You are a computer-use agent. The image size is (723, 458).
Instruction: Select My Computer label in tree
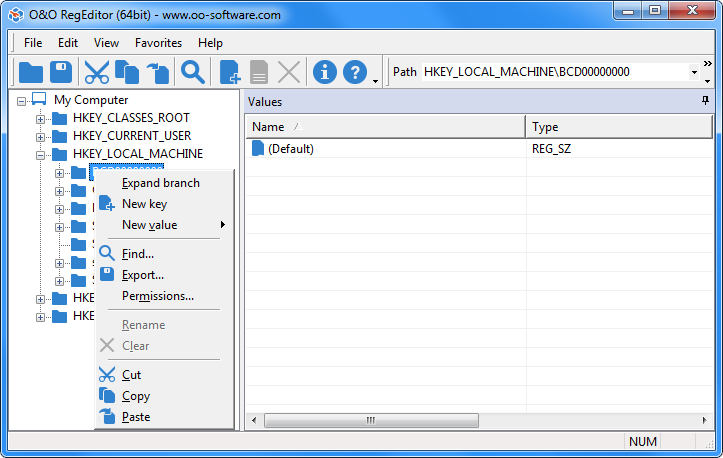coord(91,100)
